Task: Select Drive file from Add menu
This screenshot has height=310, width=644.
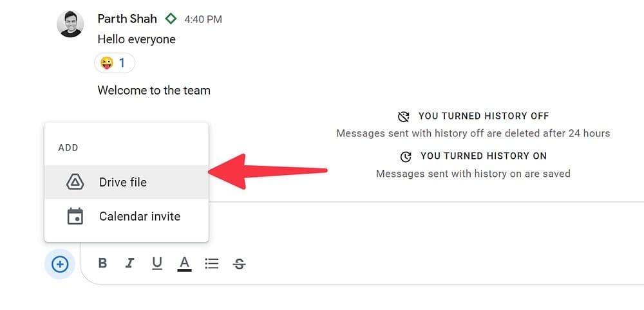Action: (x=126, y=182)
